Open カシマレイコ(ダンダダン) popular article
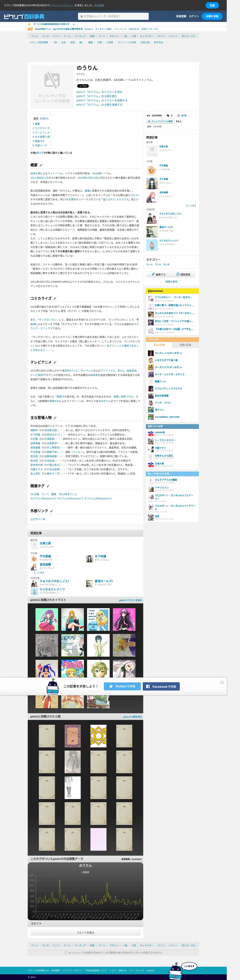The width and height of the screenshot is (240, 980). 168,353
